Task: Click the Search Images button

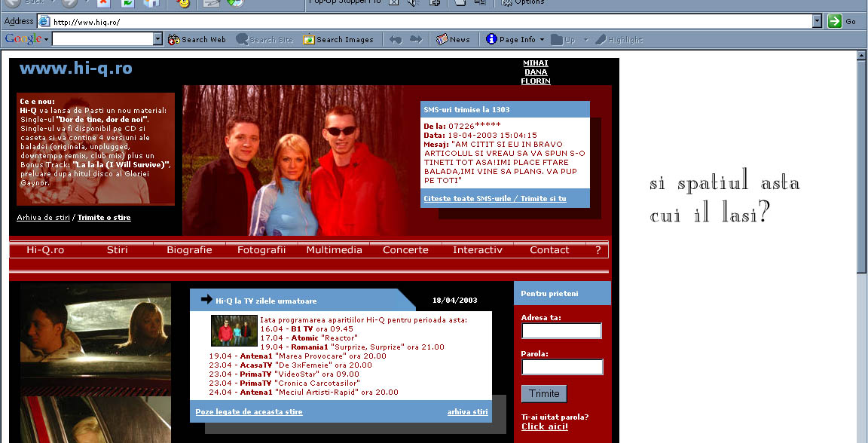Action: 338,39
